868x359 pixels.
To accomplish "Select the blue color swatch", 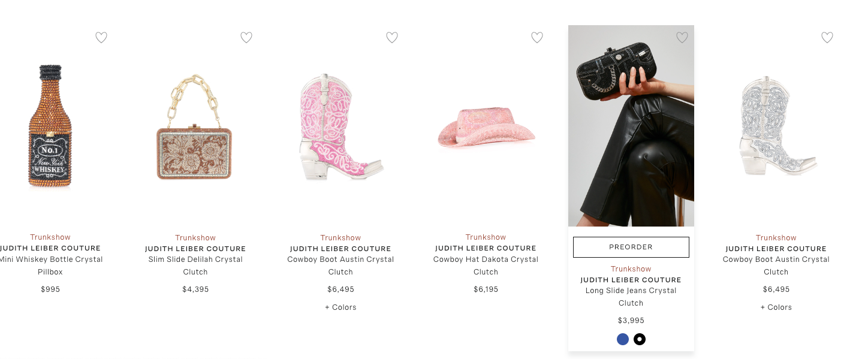I will [x=623, y=339].
